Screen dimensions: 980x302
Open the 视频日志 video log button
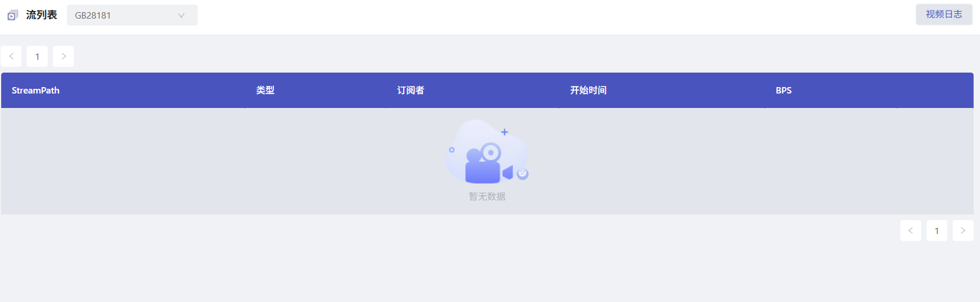[944, 15]
